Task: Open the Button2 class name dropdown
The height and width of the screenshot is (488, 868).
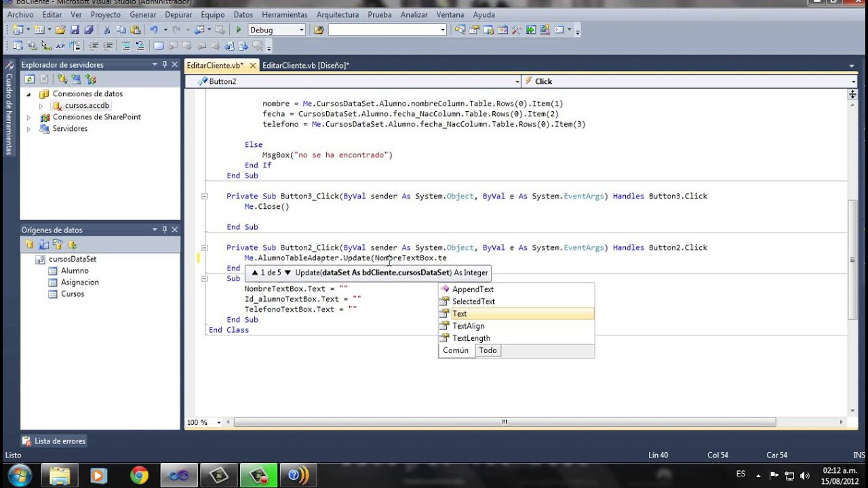Action: (x=517, y=81)
